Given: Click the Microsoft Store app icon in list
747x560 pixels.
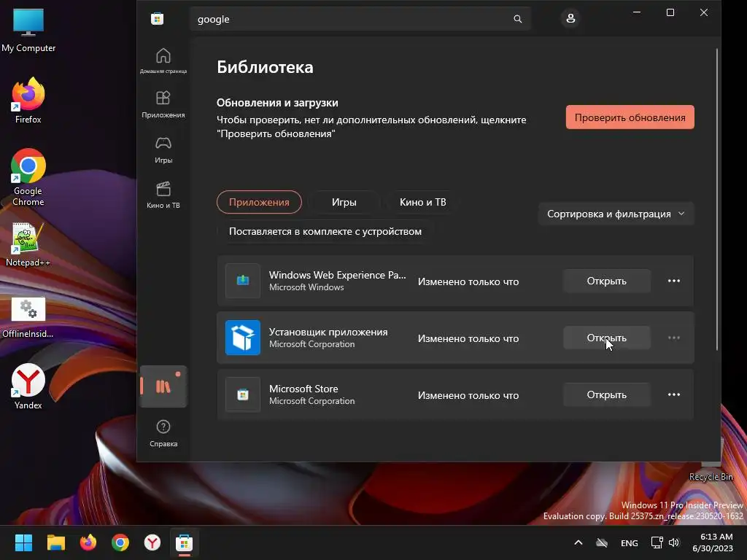Looking at the screenshot, I should tap(243, 394).
